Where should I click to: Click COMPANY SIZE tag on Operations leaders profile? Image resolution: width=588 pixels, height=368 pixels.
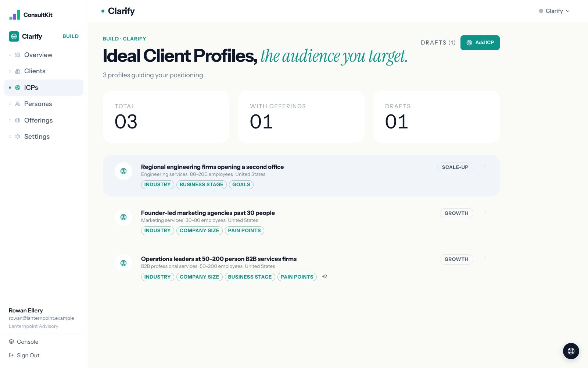click(x=199, y=277)
